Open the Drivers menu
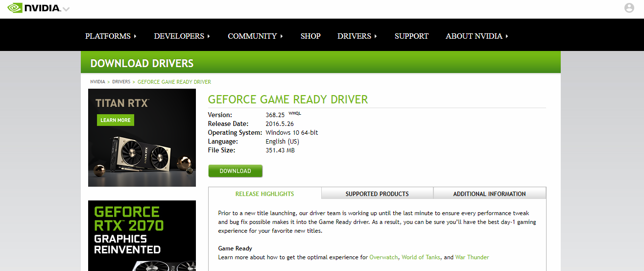 (x=357, y=36)
